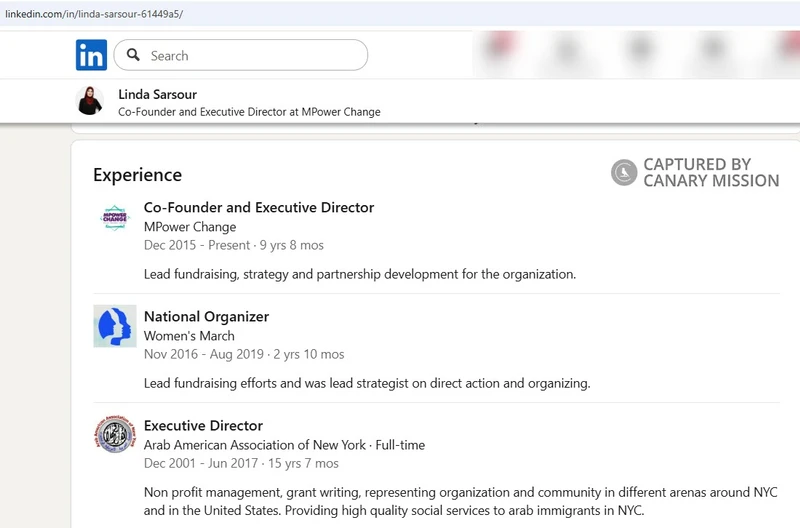Click Arab American Association of New York text
The height and width of the screenshot is (528, 800).
pyautogui.click(x=255, y=445)
